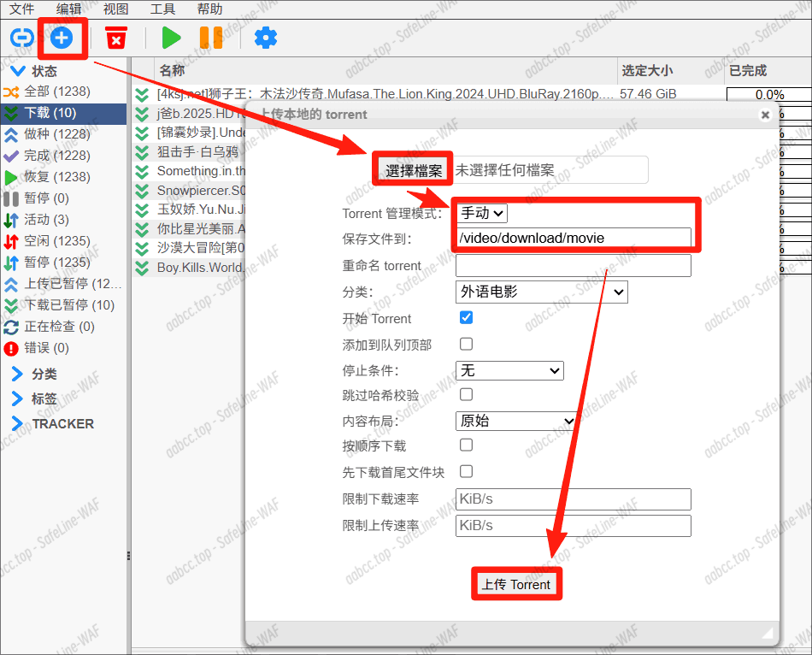Select the 暂停 (0) status filter
Screen dimensions: 812x655
63,198
